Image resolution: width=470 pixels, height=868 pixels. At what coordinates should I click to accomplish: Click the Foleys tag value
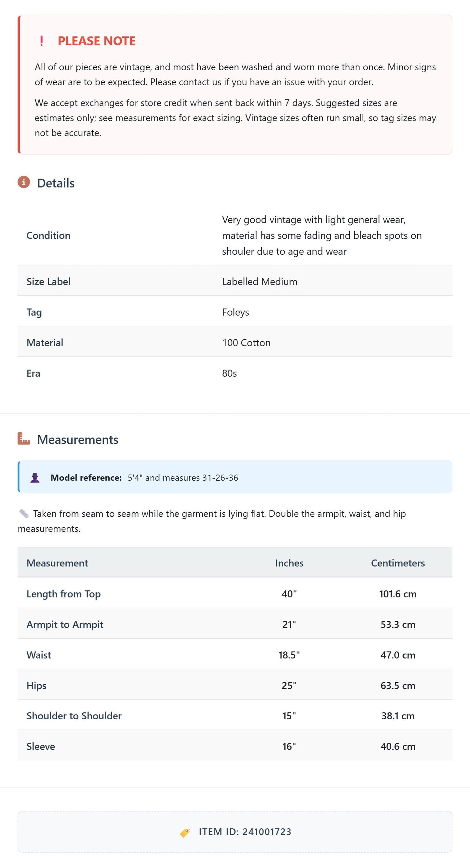pos(235,312)
